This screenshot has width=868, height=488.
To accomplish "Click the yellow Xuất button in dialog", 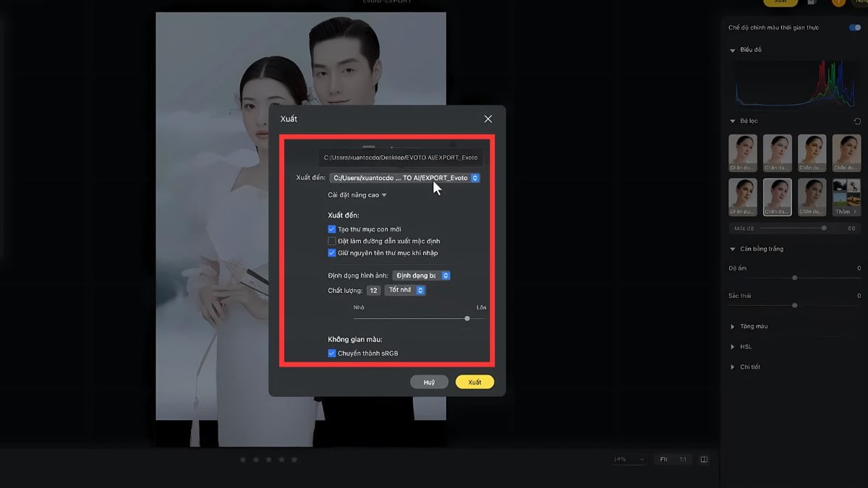I will tap(475, 382).
